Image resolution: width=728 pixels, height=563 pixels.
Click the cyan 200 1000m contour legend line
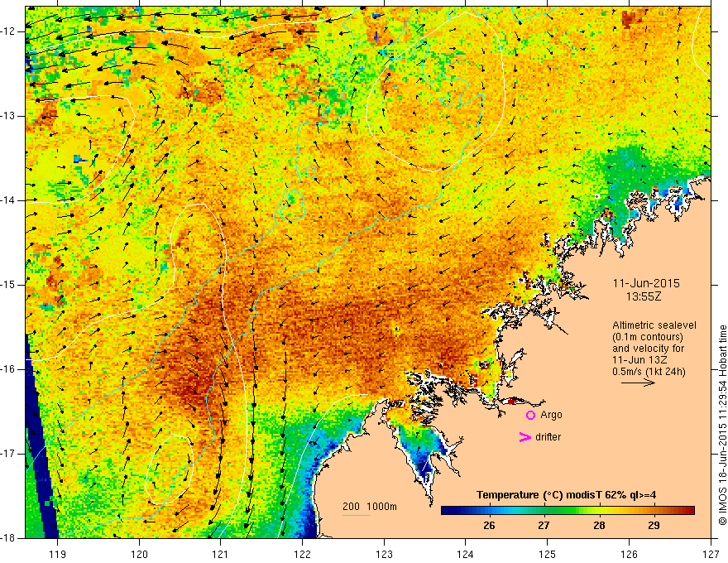(x=356, y=515)
